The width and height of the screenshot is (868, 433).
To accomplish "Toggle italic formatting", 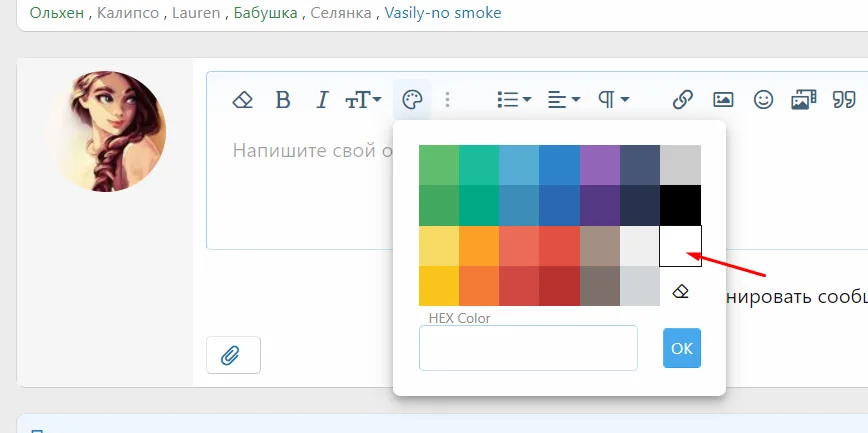I will (x=322, y=100).
